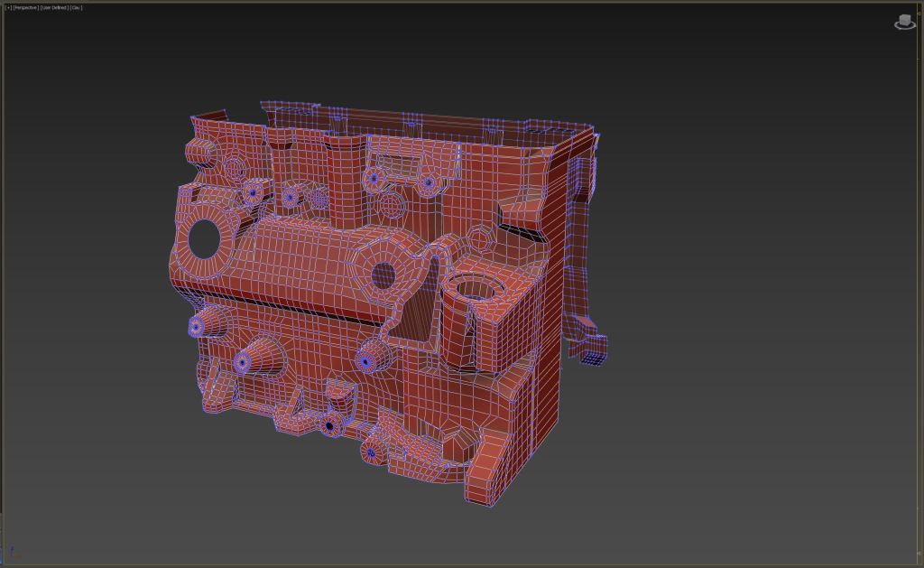Click the ViewCube cube in the viewport corner
The image size is (924, 568).
905,19
